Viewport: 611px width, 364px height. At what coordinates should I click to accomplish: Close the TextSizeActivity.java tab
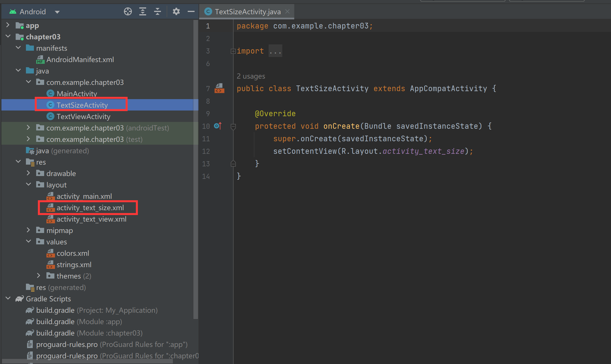click(287, 11)
